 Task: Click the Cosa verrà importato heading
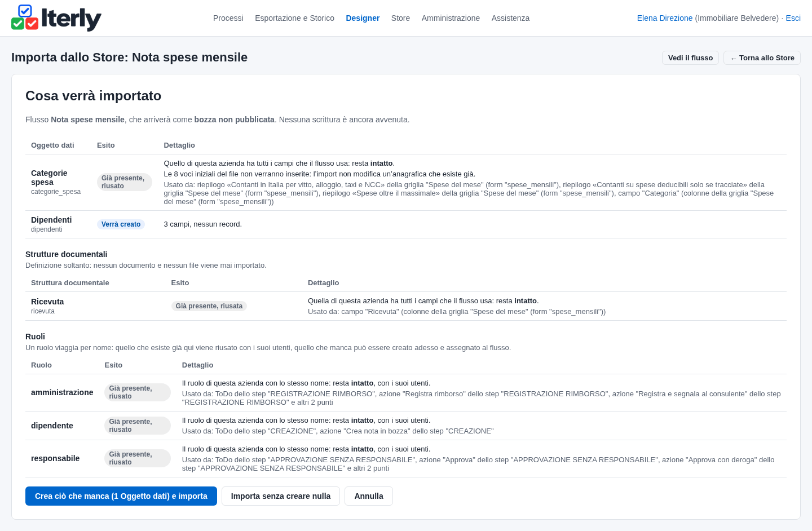coord(94,96)
